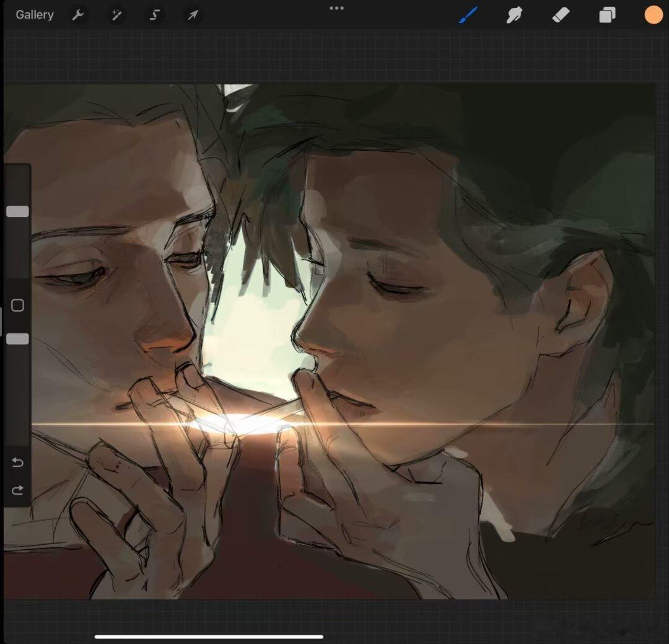
Task: Tap the home indicator bar at bottom
Action: [209, 637]
